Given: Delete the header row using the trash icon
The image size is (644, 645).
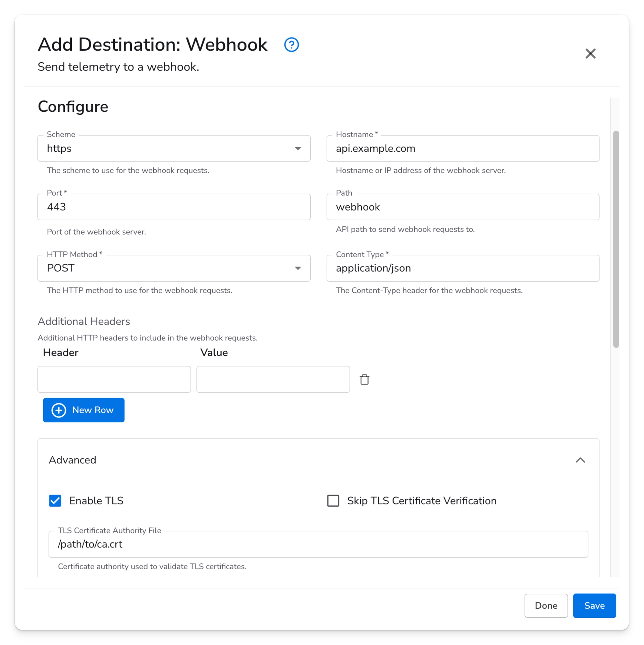Looking at the screenshot, I should tap(365, 379).
